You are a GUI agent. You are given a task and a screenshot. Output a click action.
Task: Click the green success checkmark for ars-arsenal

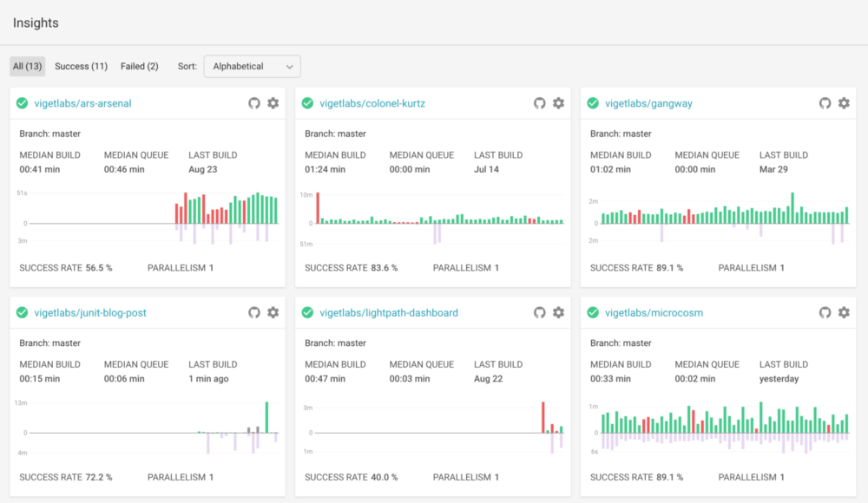coord(23,103)
